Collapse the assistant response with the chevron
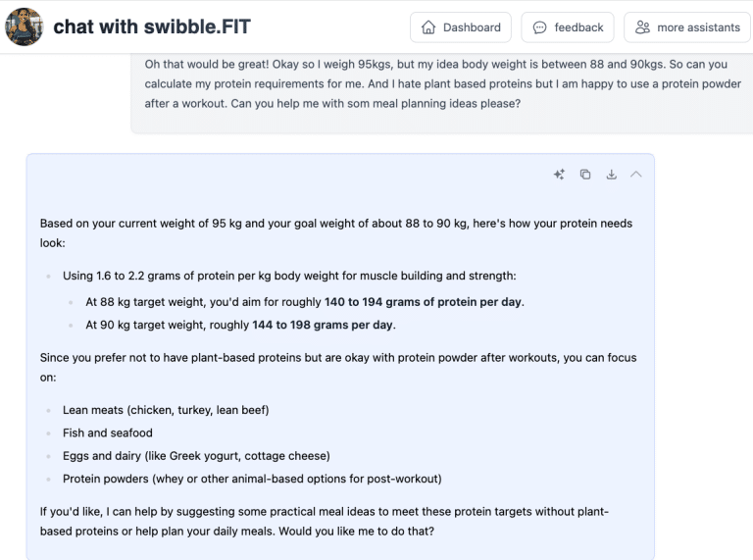The width and height of the screenshot is (753, 560). (x=636, y=175)
